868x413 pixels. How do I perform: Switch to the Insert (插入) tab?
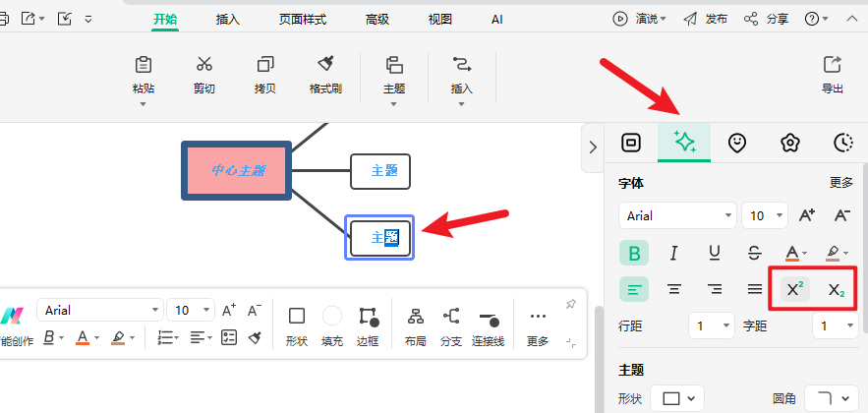coord(227,19)
